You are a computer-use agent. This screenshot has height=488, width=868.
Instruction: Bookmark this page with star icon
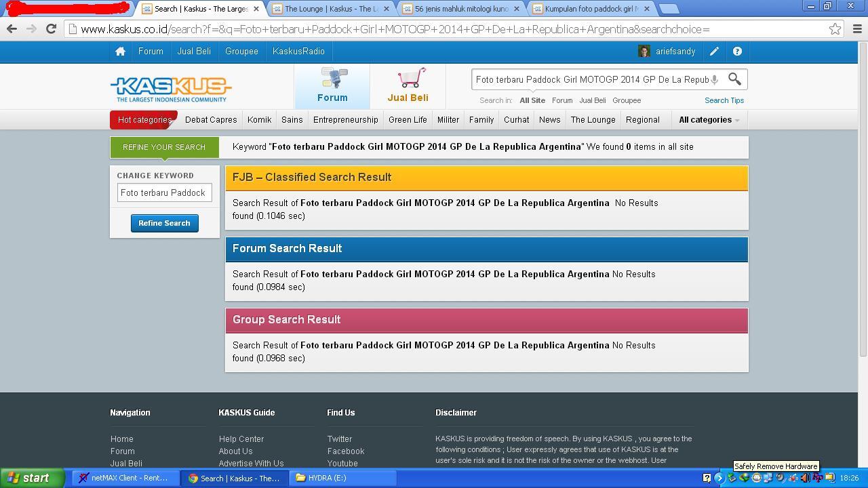(835, 29)
